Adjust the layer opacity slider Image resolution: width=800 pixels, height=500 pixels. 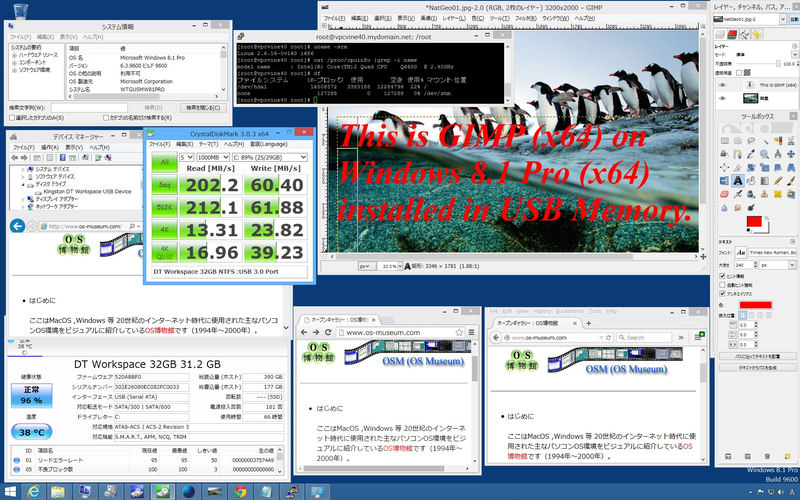[760, 63]
